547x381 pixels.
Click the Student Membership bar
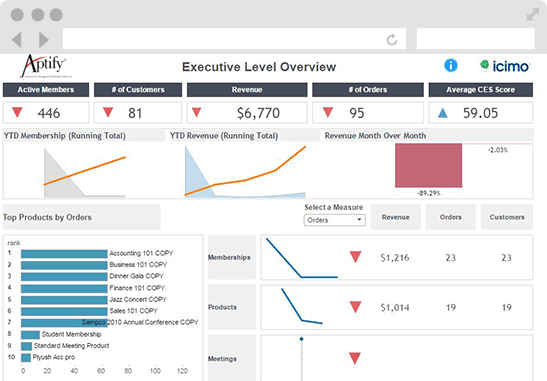tap(30, 335)
